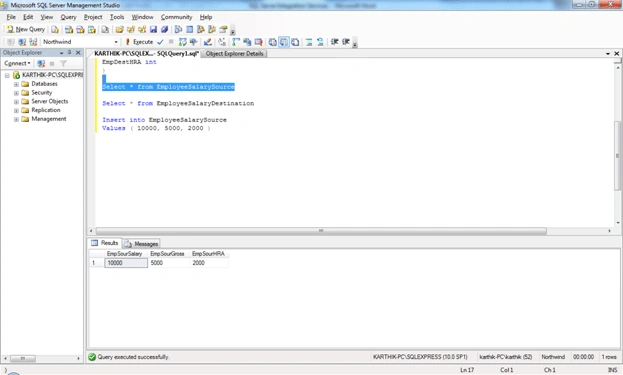
Task: Click the EmpSourSalary cell value 10000
Action: (126, 263)
